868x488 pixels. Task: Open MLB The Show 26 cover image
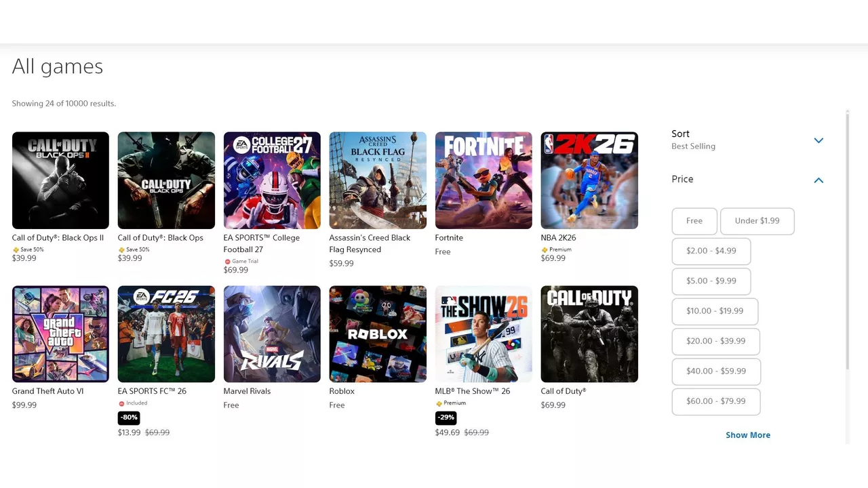click(484, 334)
